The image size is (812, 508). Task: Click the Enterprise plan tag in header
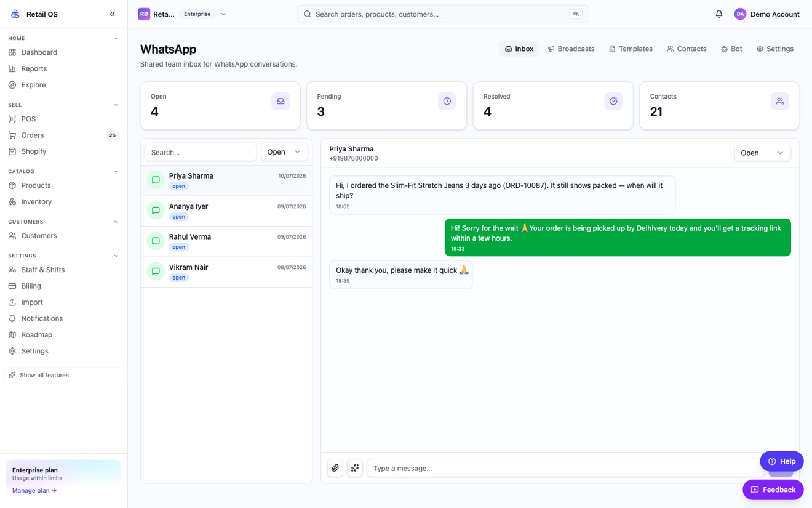[x=197, y=14]
